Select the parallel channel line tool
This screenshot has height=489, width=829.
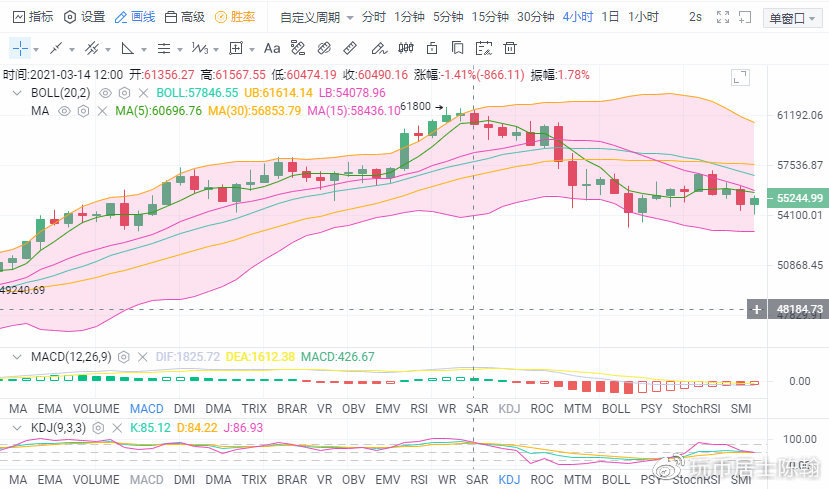pos(91,49)
